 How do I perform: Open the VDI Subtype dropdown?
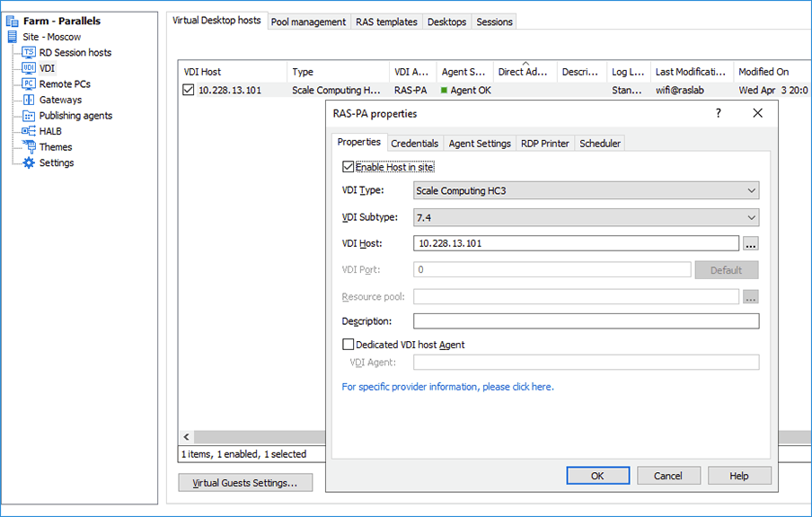click(x=586, y=217)
